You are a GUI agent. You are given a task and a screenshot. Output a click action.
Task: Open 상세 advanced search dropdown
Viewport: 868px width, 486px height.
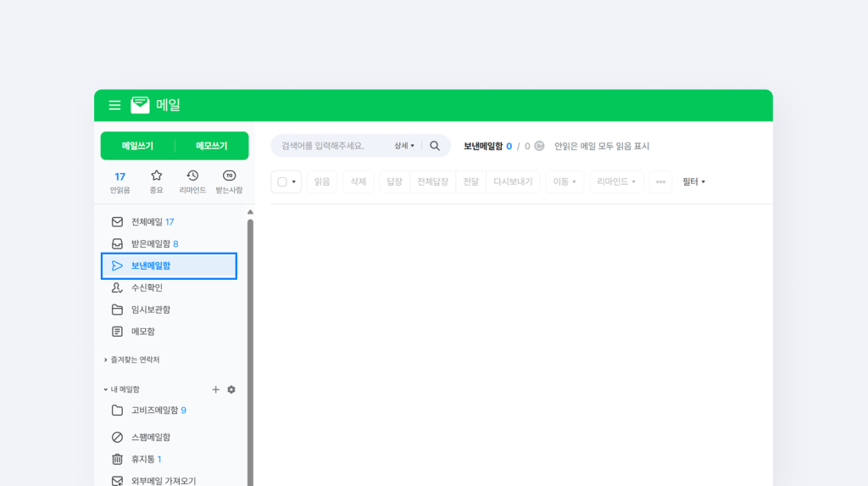(404, 146)
